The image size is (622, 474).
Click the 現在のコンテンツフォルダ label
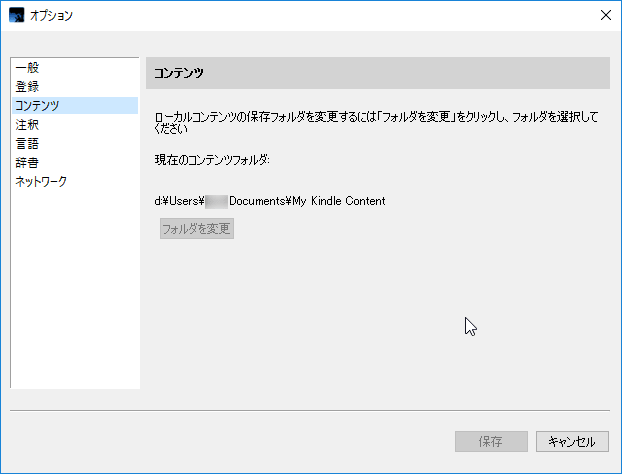[213, 160]
